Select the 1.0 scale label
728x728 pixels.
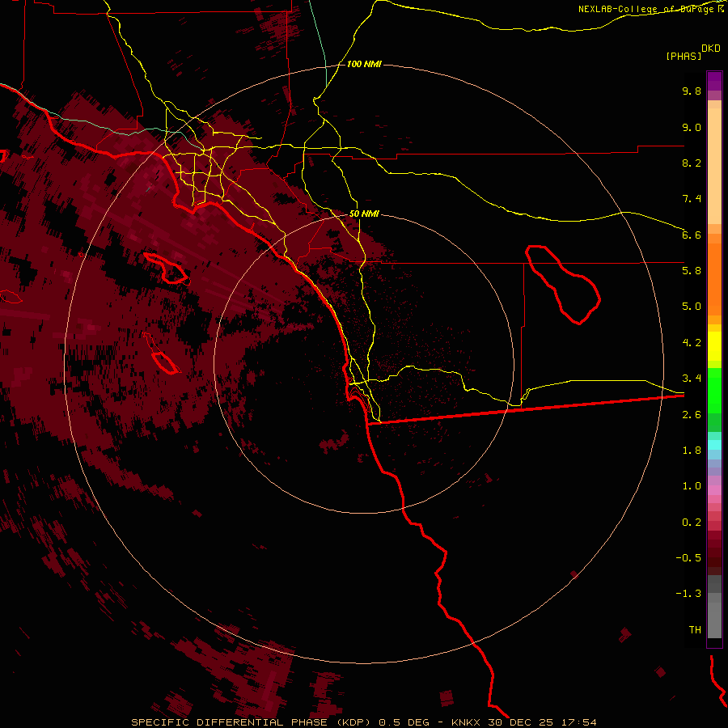(x=692, y=486)
